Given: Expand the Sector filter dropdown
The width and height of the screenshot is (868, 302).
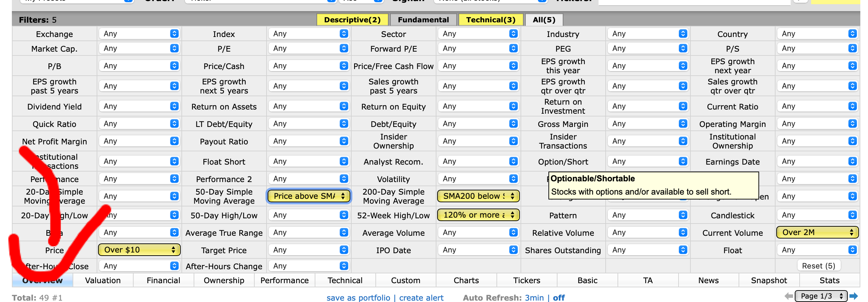Looking at the screenshot, I should tap(478, 34).
